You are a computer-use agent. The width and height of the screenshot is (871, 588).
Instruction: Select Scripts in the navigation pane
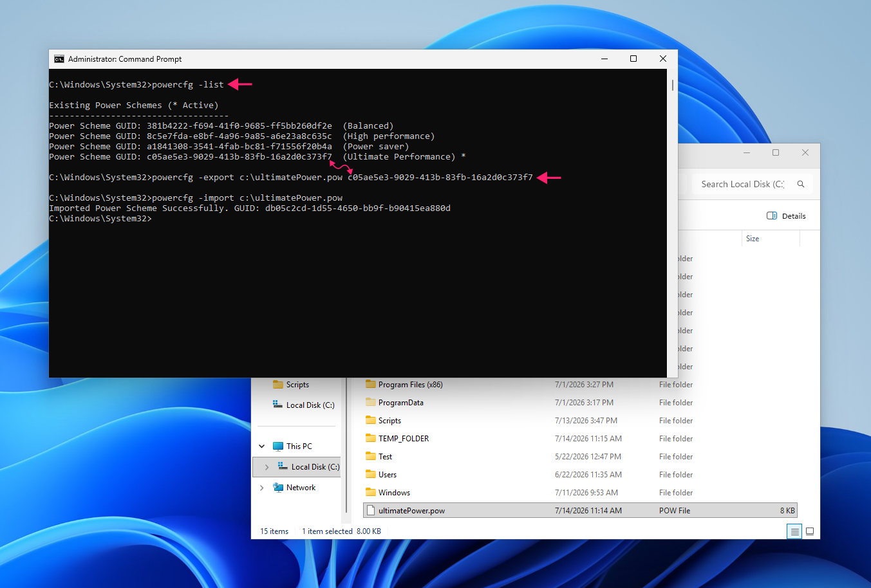click(298, 385)
